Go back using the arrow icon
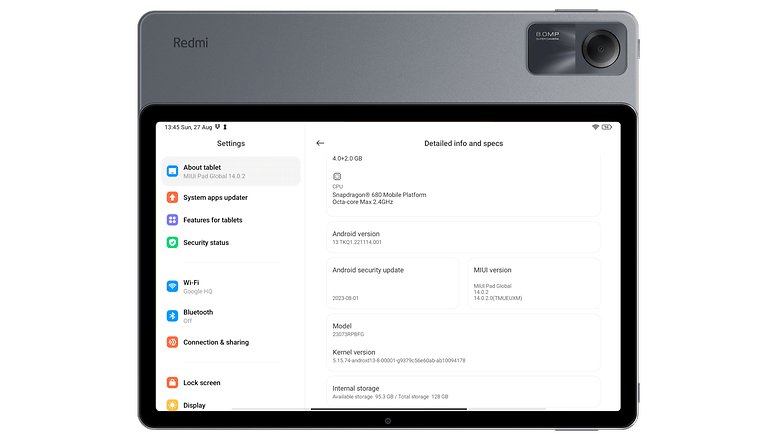782x440 pixels. (x=320, y=143)
